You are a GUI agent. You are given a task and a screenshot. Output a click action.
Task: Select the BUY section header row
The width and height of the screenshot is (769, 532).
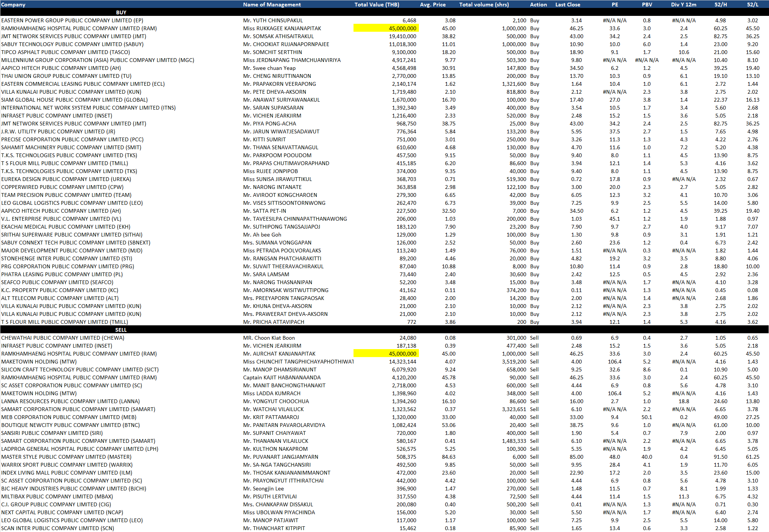pyautogui.click(x=121, y=12)
